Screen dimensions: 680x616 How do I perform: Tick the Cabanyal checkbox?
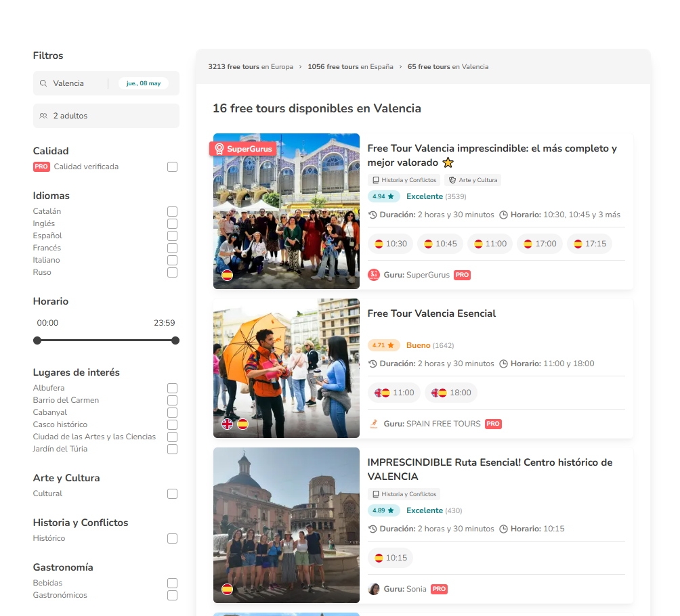click(172, 412)
